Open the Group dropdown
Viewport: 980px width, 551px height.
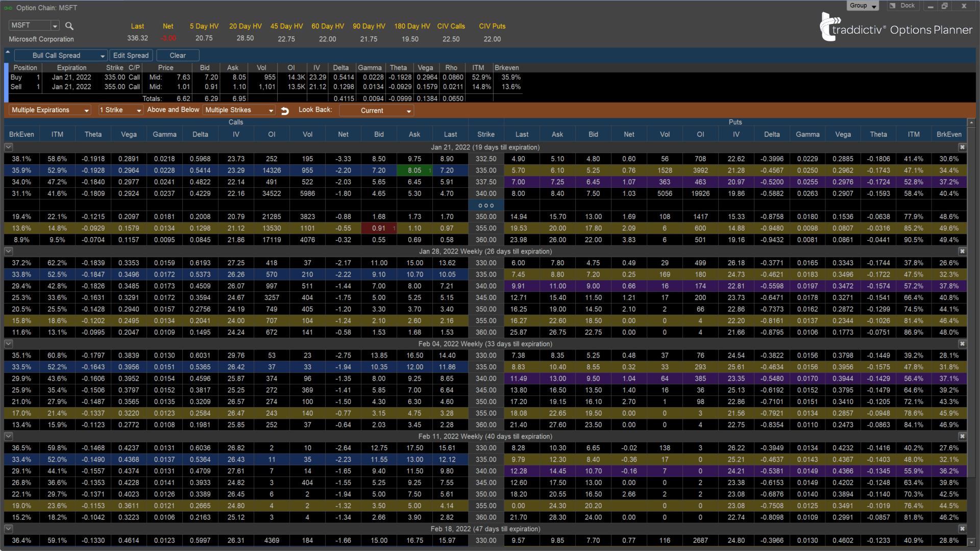(863, 6)
